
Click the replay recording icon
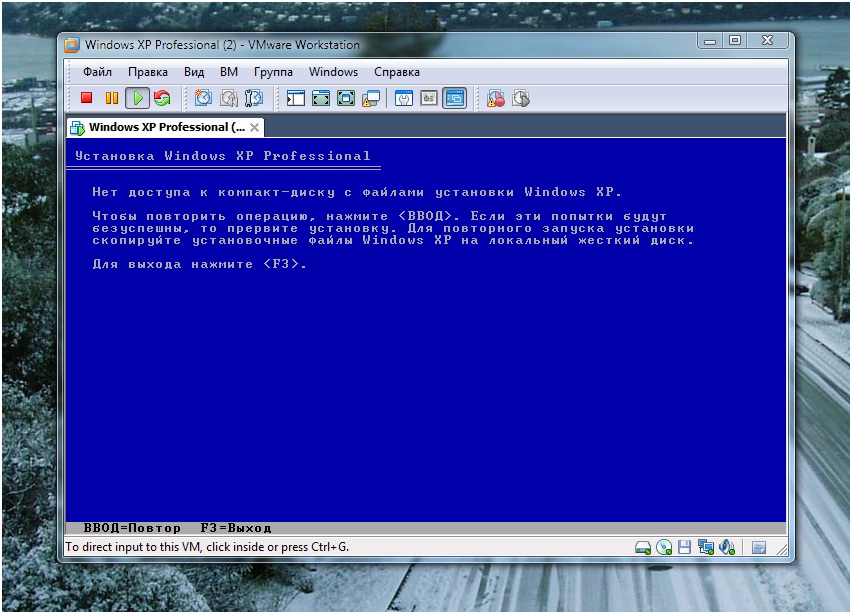pos(521,98)
